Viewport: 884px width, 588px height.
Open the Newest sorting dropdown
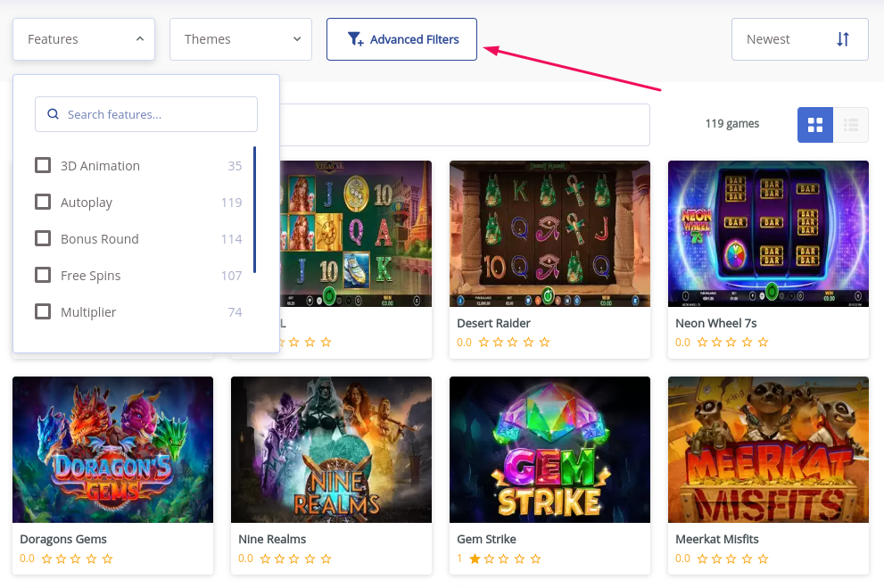pyautogui.click(x=799, y=39)
